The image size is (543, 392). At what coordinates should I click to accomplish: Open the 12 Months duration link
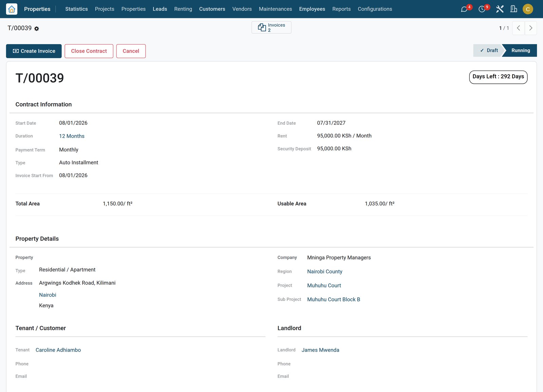tap(72, 136)
